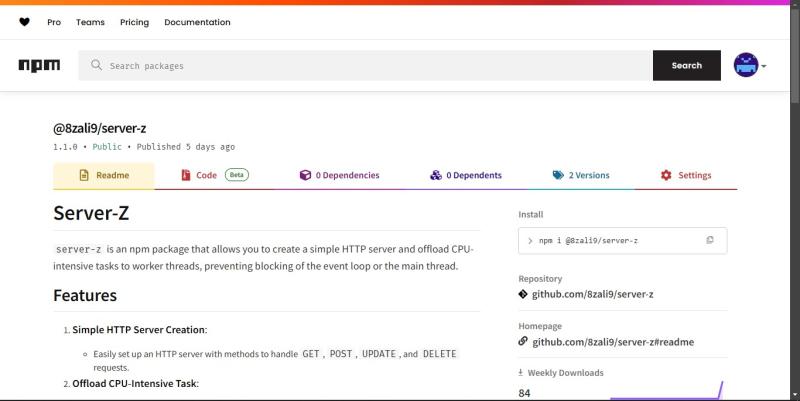
Task: Click the magnifier icon in search box
Action: click(97, 66)
